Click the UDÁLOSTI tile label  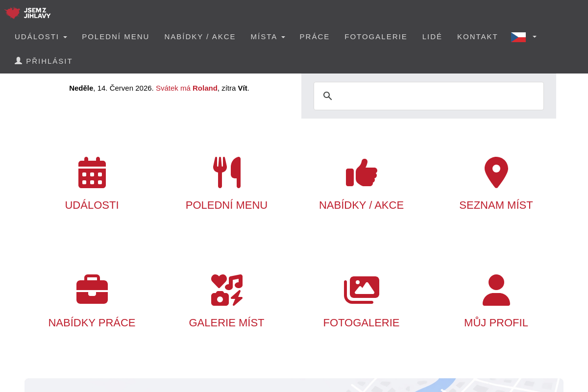tap(92, 205)
